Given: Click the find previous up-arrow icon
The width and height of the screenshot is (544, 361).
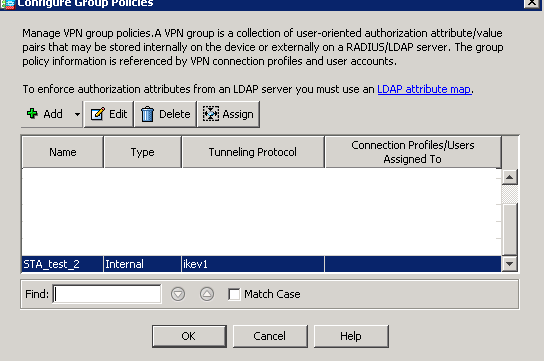Looking at the screenshot, I should (207, 294).
